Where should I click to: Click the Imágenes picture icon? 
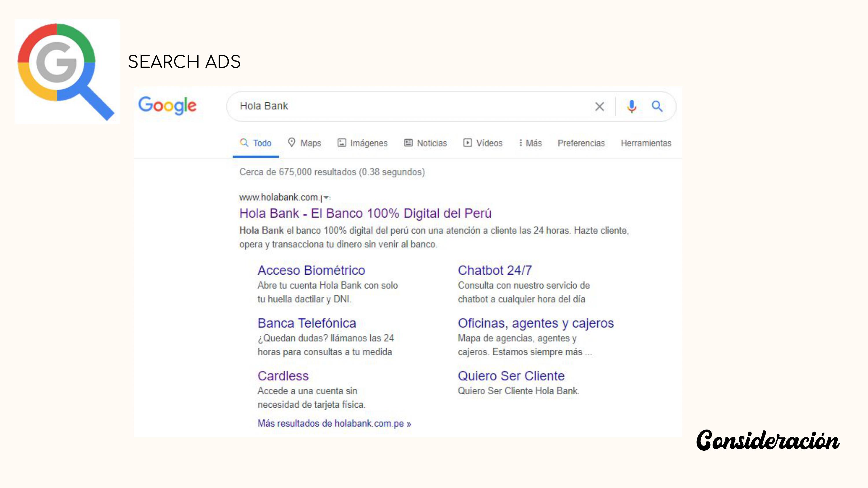[342, 143]
